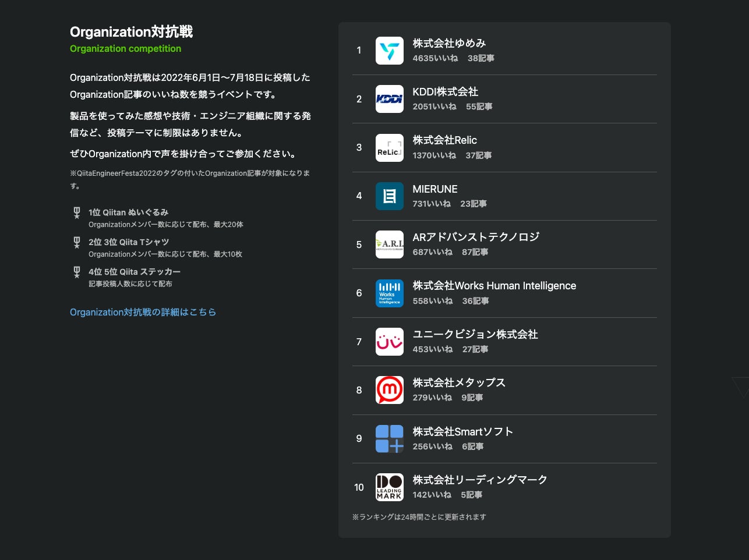Click the medal icon for 1位 prize
This screenshot has height=560, width=749.
[76, 213]
